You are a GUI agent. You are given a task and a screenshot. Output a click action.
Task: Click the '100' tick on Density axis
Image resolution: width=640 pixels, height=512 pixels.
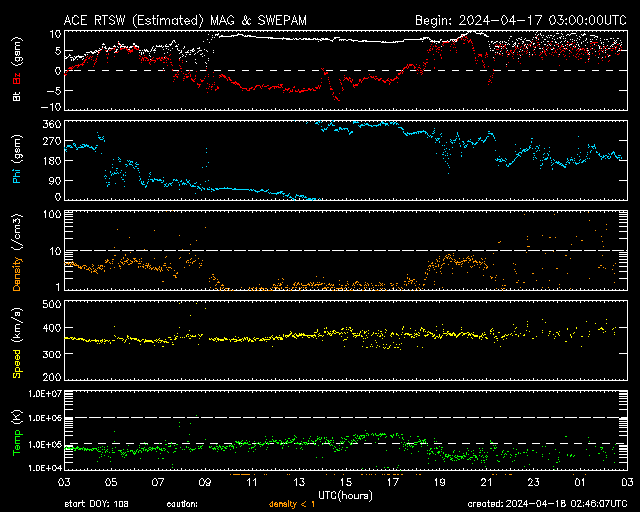52,215
